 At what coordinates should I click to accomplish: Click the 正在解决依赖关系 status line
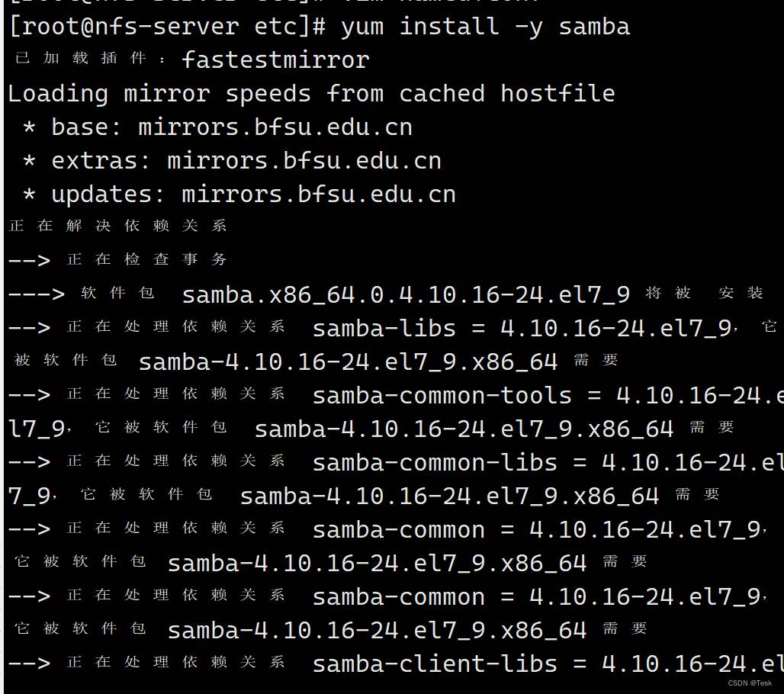point(117,226)
